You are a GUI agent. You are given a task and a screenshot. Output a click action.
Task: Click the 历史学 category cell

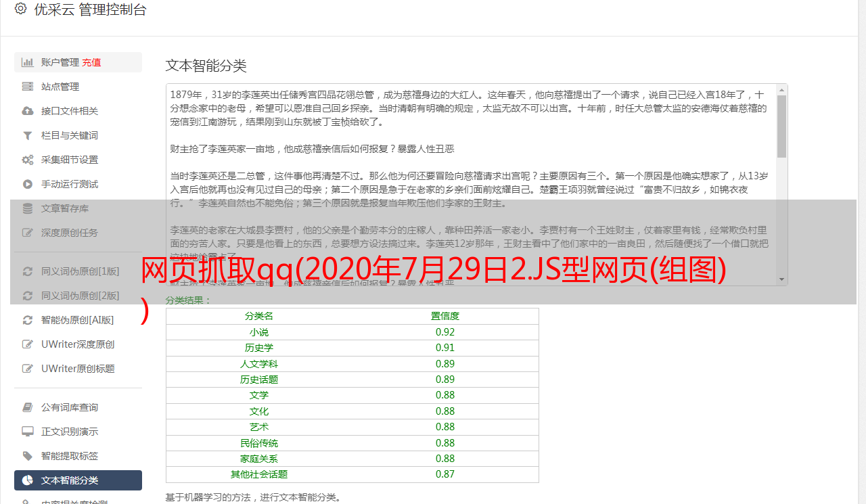(259, 348)
